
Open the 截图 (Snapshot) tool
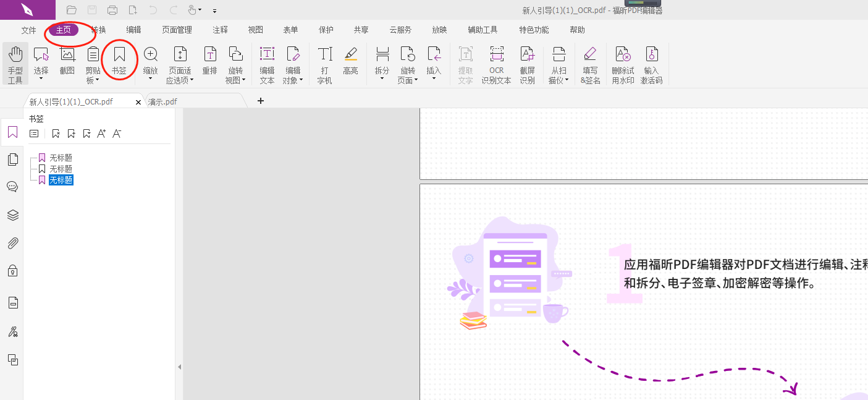pos(67,62)
